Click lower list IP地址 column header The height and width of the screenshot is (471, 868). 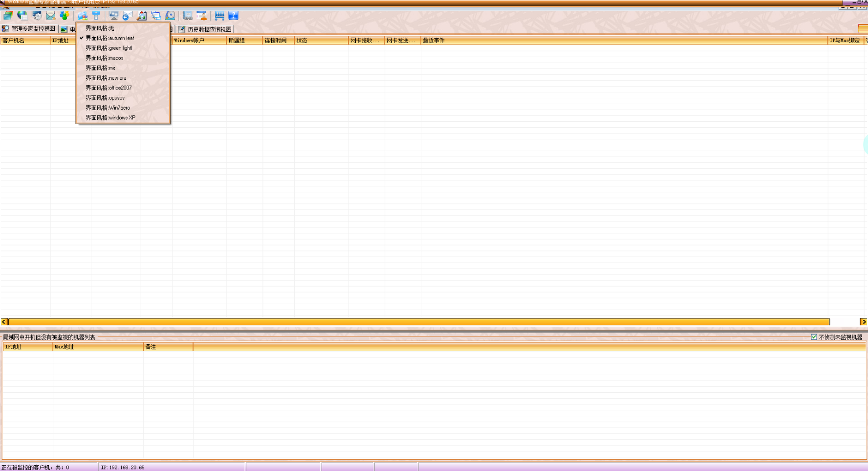coord(28,347)
